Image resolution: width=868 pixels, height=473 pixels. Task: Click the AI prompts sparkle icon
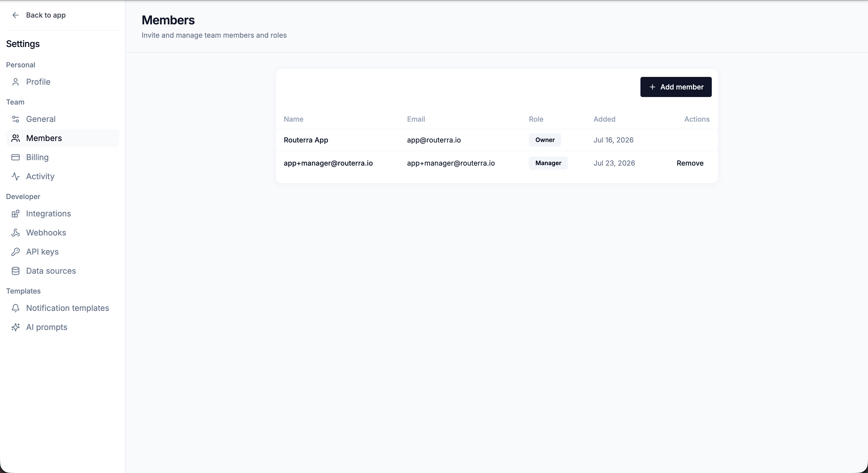16,327
